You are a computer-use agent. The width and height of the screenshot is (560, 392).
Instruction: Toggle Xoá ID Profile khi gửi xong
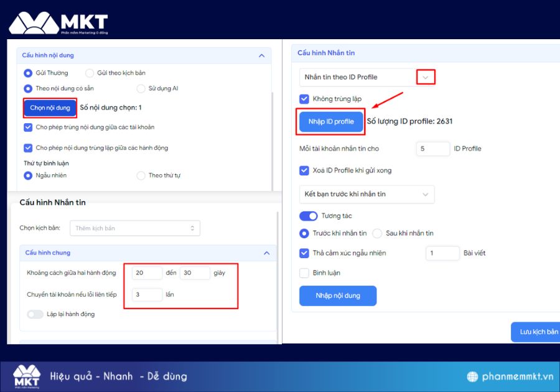[x=304, y=170]
